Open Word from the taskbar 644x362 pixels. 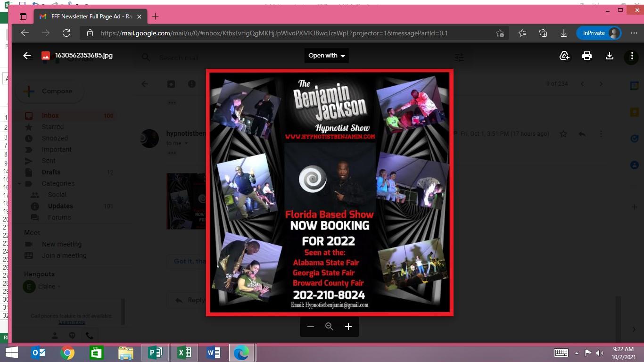click(x=213, y=353)
